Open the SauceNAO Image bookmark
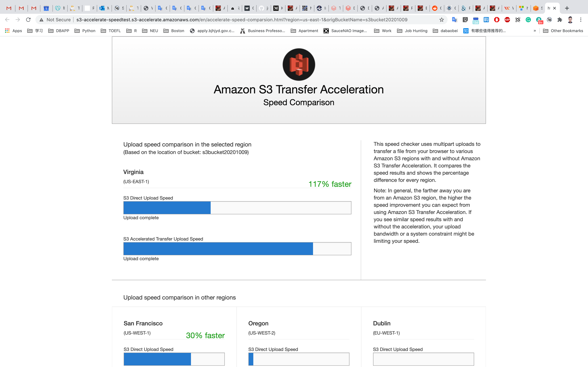 coord(345,31)
